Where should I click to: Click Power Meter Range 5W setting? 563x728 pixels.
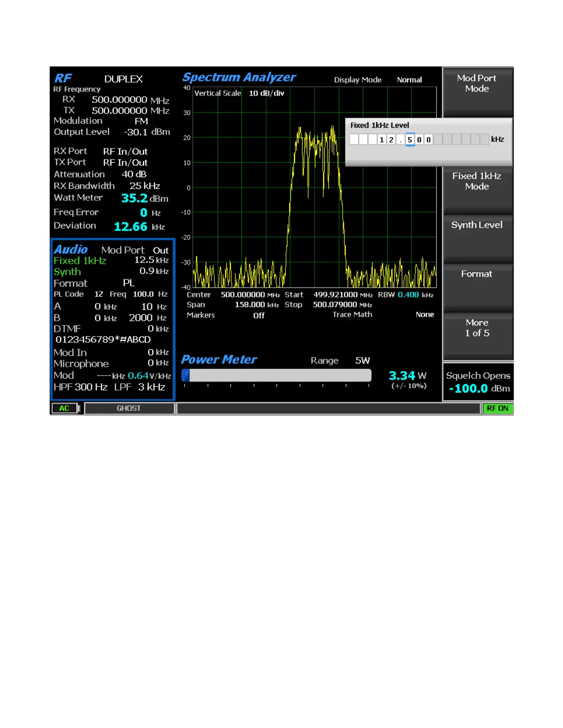click(x=362, y=361)
